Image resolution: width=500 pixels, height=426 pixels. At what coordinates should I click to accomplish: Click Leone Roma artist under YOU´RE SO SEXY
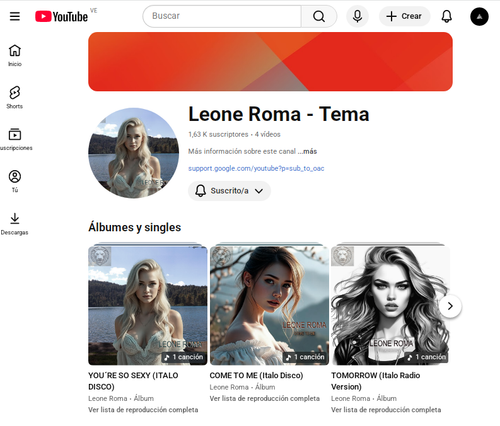(x=108, y=398)
